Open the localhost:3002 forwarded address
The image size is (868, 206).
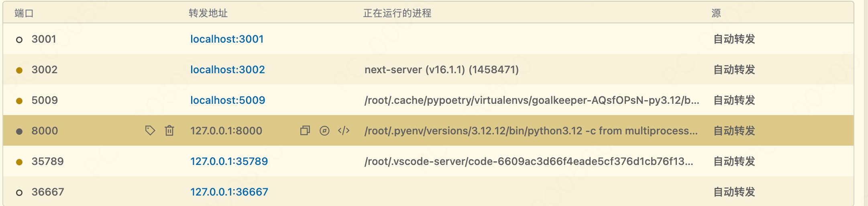227,70
